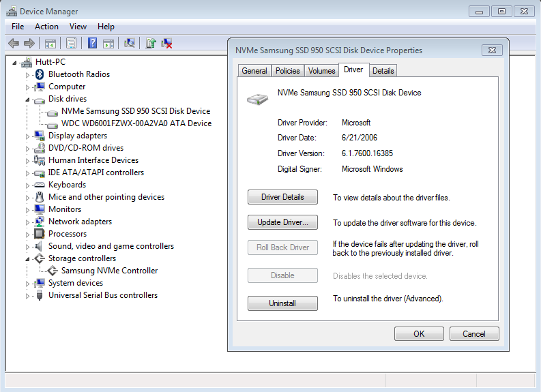Click the Universal Serial Bus controllers icon
Screen dimensions: 541x392
40,295
